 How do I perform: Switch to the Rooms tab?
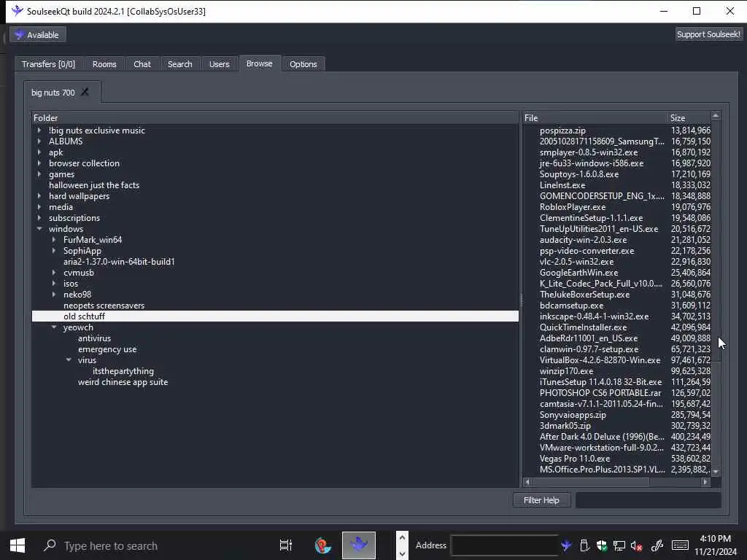[x=104, y=64]
